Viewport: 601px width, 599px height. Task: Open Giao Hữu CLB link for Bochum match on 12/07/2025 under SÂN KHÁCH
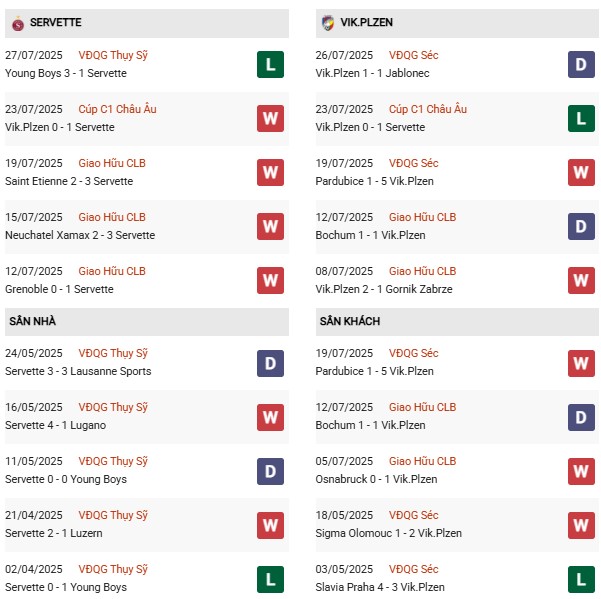click(422, 407)
